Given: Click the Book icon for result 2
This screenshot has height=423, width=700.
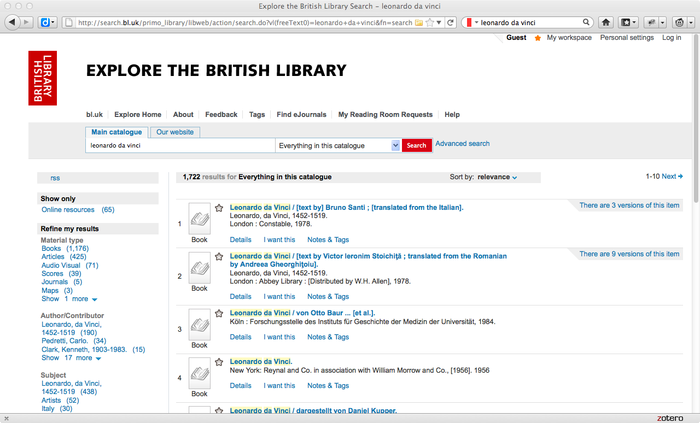Looking at the screenshot, I should click(200, 268).
